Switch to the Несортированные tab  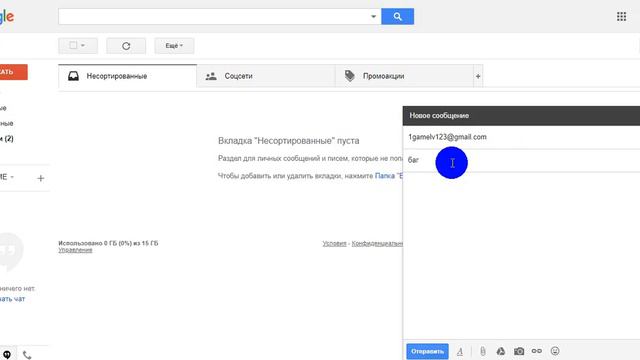pos(127,76)
